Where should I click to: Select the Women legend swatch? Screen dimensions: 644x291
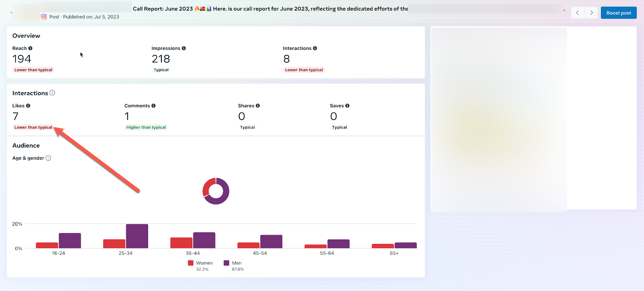[191, 263]
